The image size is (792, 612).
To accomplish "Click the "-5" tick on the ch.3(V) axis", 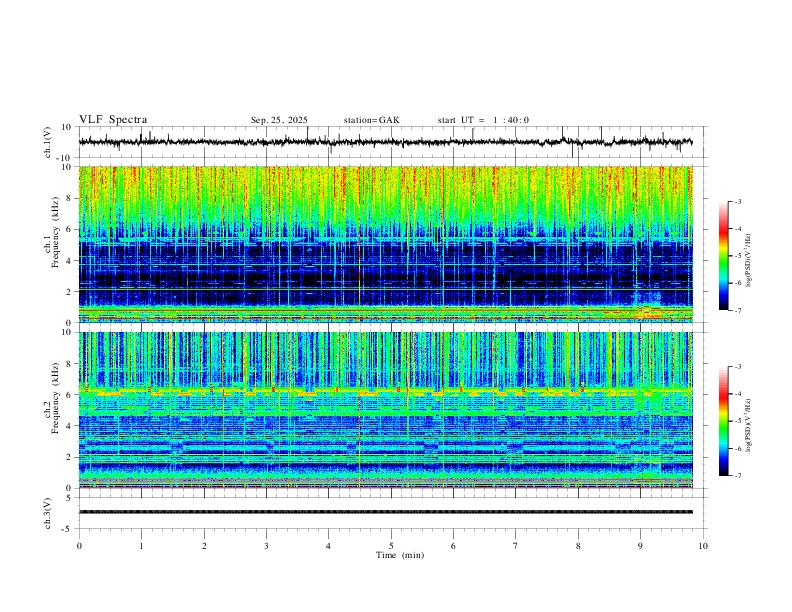I will pos(68,529).
